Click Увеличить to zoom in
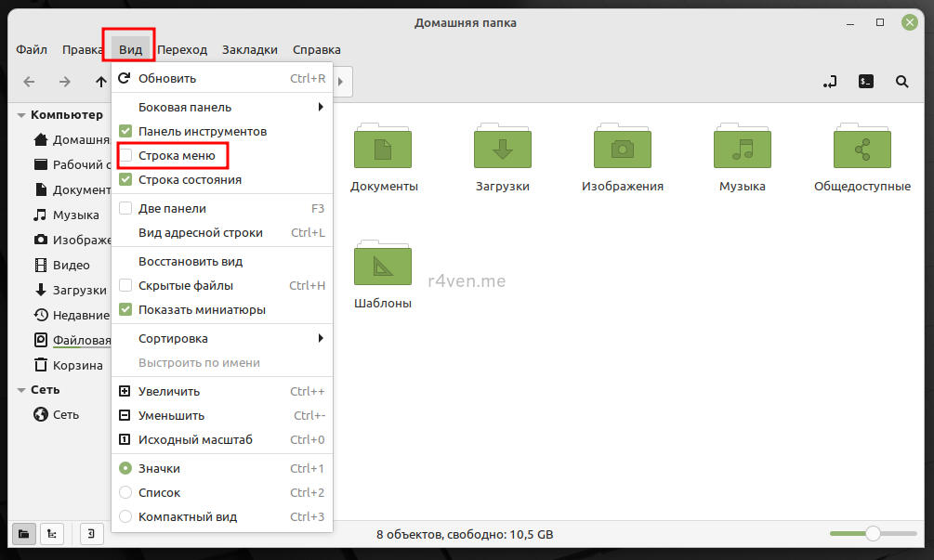The height and width of the screenshot is (560, 934). click(x=168, y=392)
